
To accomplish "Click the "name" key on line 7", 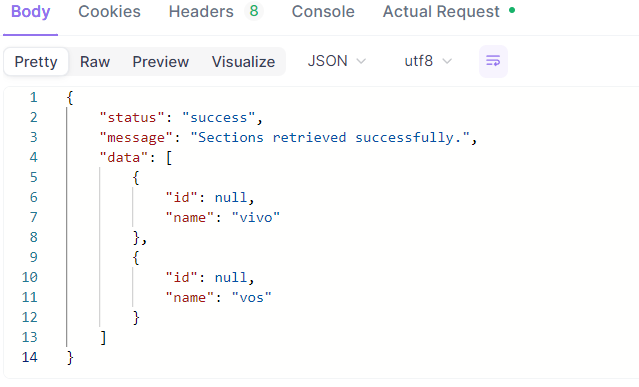I will pyautogui.click(x=189, y=218).
